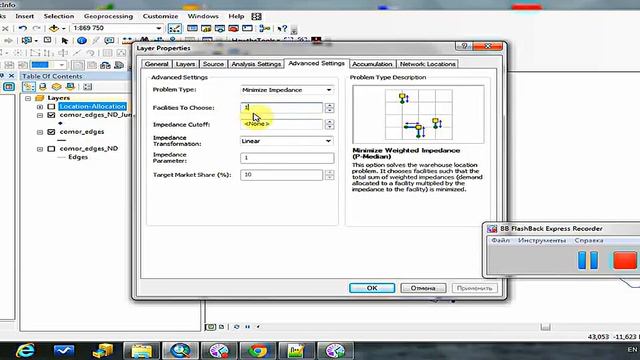
Task: Click the Impedance Cutoff spinner arrows
Action: [x=329, y=124]
